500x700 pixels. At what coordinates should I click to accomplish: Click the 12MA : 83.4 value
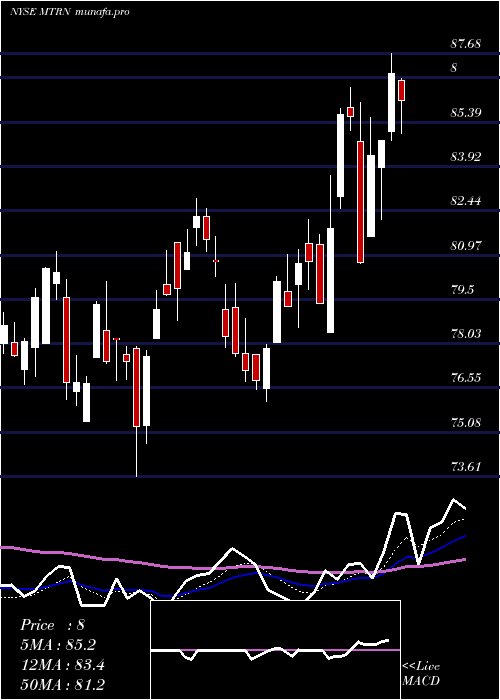tap(62, 665)
